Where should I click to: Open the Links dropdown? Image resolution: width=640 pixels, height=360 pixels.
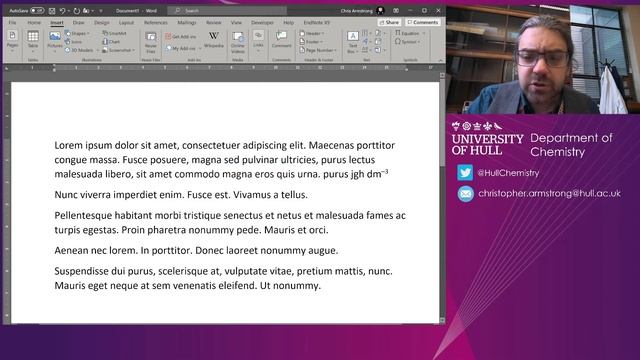(x=258, y=41)
